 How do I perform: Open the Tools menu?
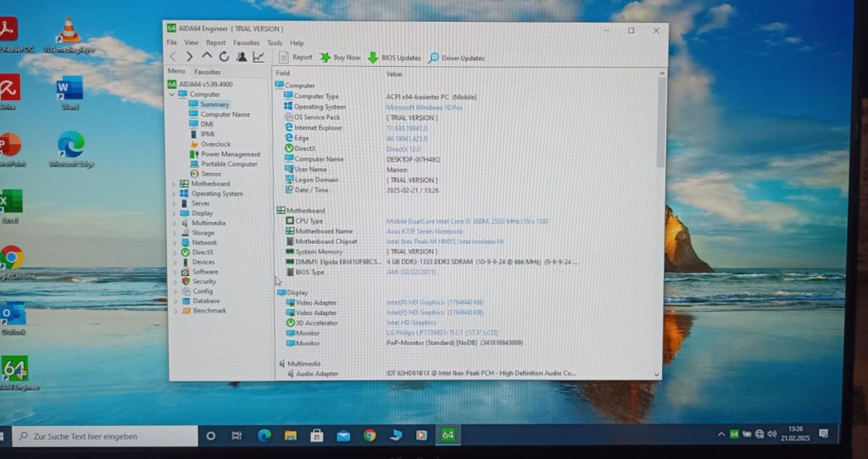coord(275,42)
